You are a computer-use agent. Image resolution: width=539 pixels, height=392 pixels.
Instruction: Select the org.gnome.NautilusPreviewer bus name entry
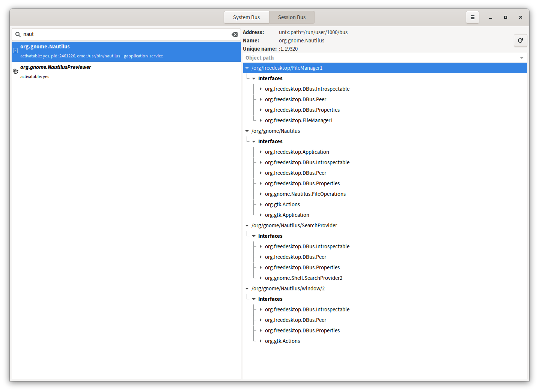click(126, 72)
